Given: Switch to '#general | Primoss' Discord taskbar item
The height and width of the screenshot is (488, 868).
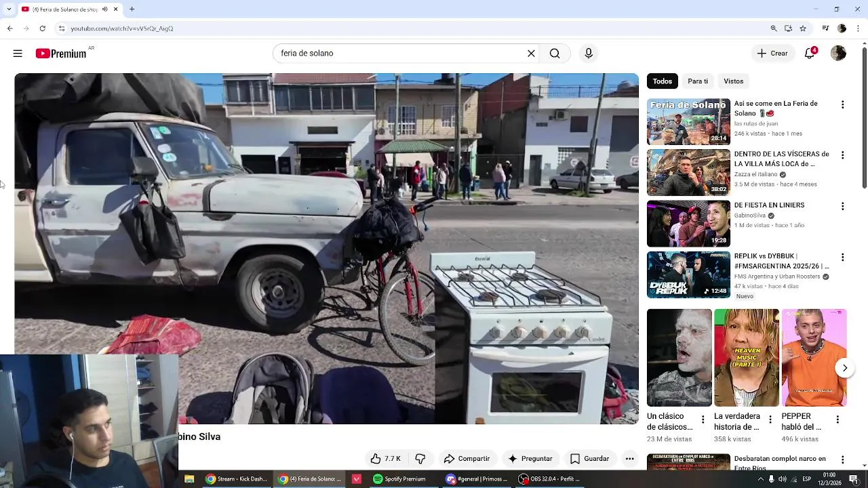Looking at the screenshot, I should 477,479.
